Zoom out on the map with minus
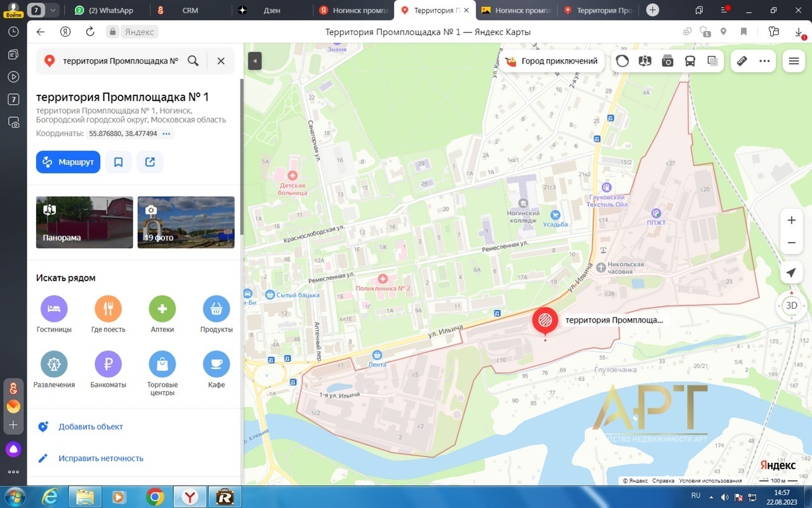The height and width of the screenshot is (508, 812). click(791, 243)
